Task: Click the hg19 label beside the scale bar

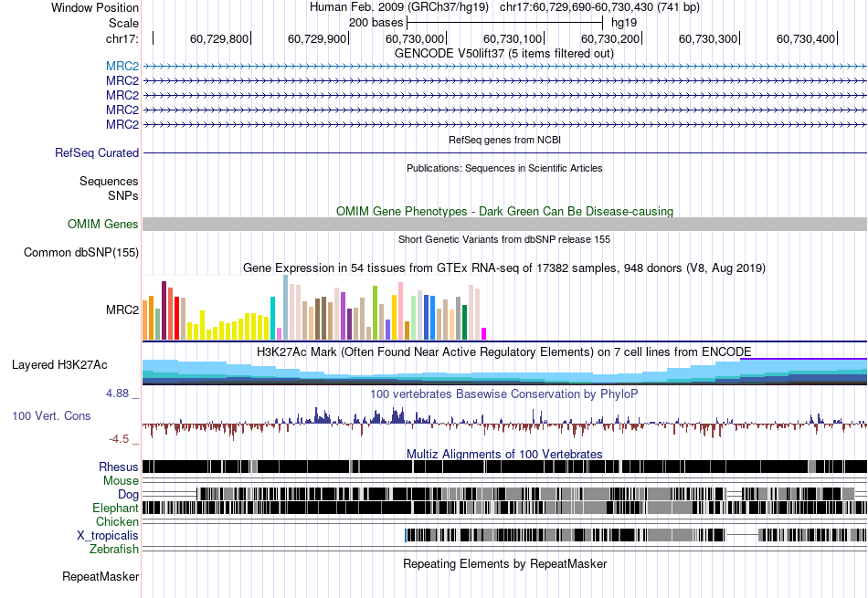Action: coord(624,23)
